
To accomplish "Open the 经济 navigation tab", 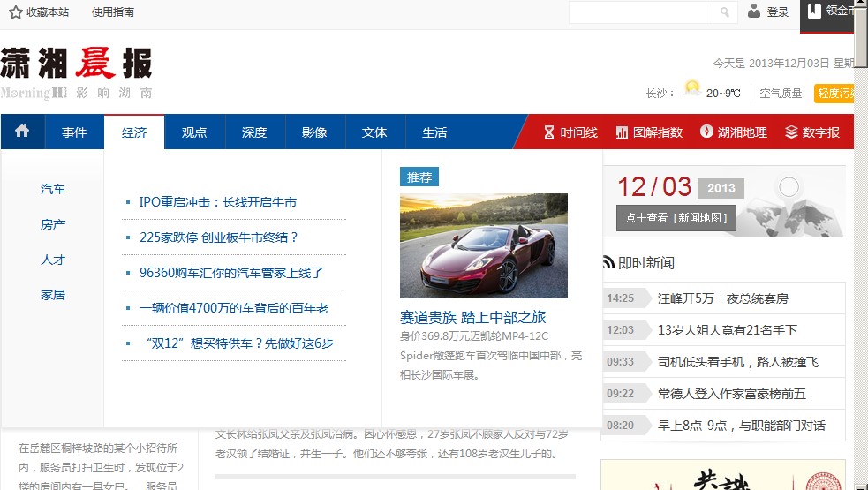I will [x=134, y=132].
